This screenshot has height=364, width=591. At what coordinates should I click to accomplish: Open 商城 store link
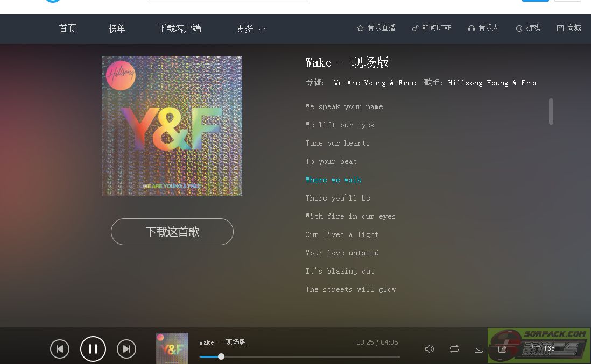coord(569,28)
